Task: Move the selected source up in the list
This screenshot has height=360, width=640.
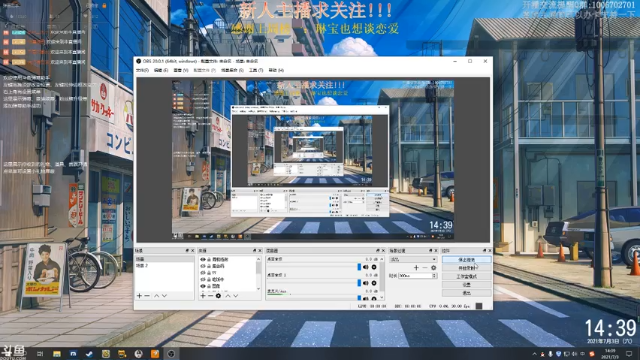Action: pos(228,296)
